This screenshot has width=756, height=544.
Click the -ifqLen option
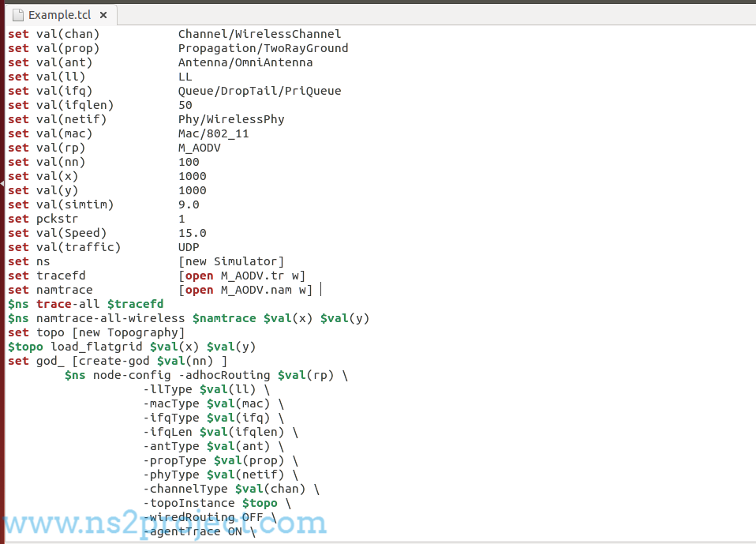pos(167,432)
